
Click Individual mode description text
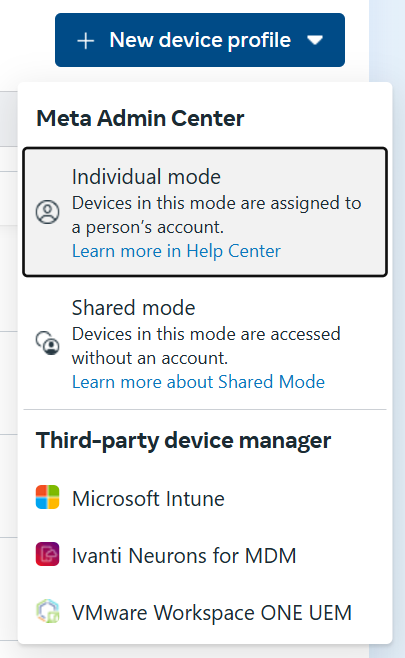tap(217, 215)
